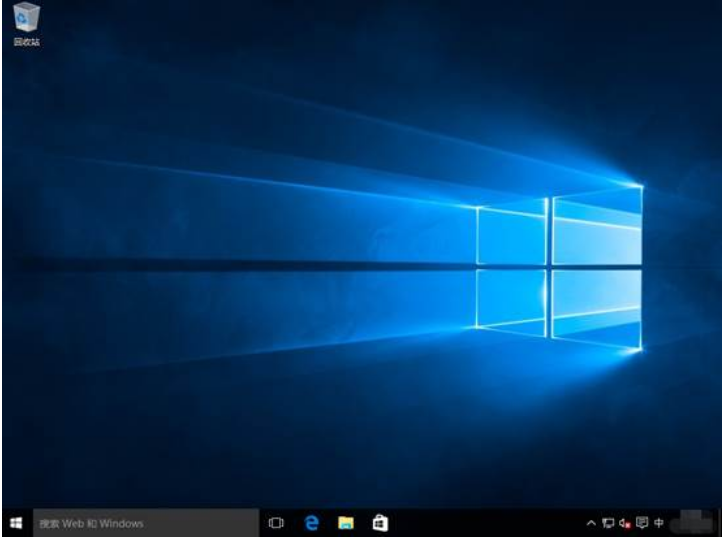Screen dimensions: 722x537
Task: Open the Action Center notification icon
Action: click(642, 523)
